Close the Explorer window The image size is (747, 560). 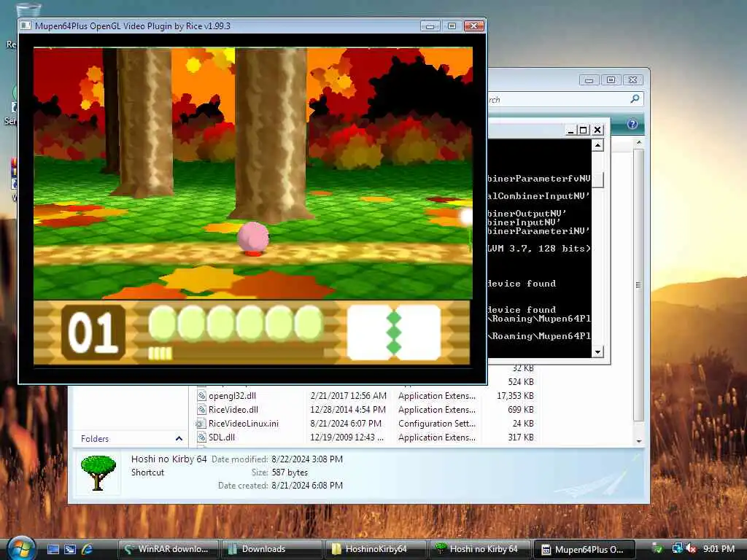(632, 80)
